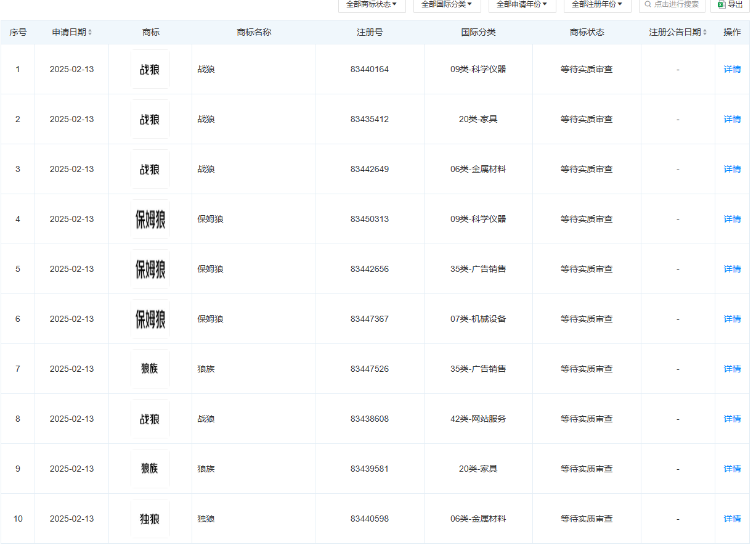The height and width of the screenshot is (550, 756).
Task: Open 详情 for registration 83435412
Action: pyautogui.click(x=732, y=119)
